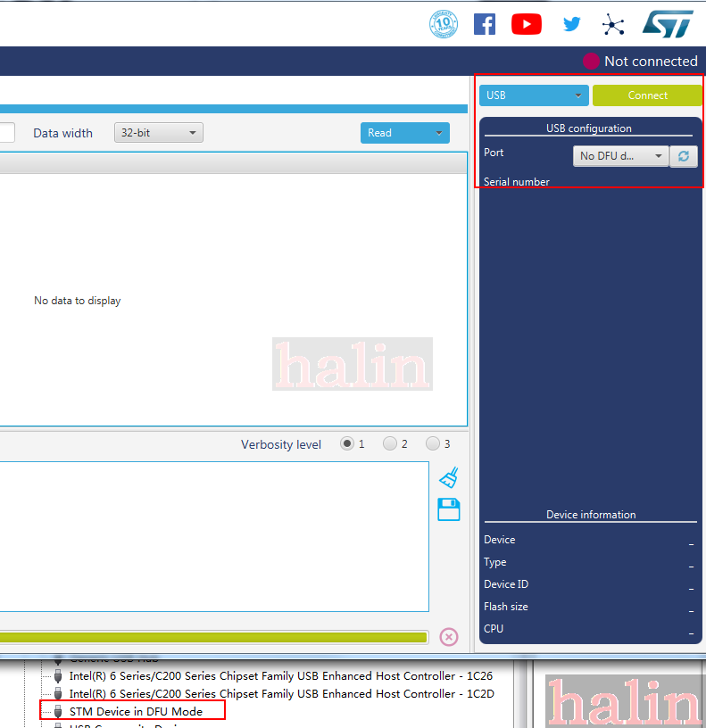Save the log with floppy icon
This screenshot has width=706, height=728.
(449, 509)
